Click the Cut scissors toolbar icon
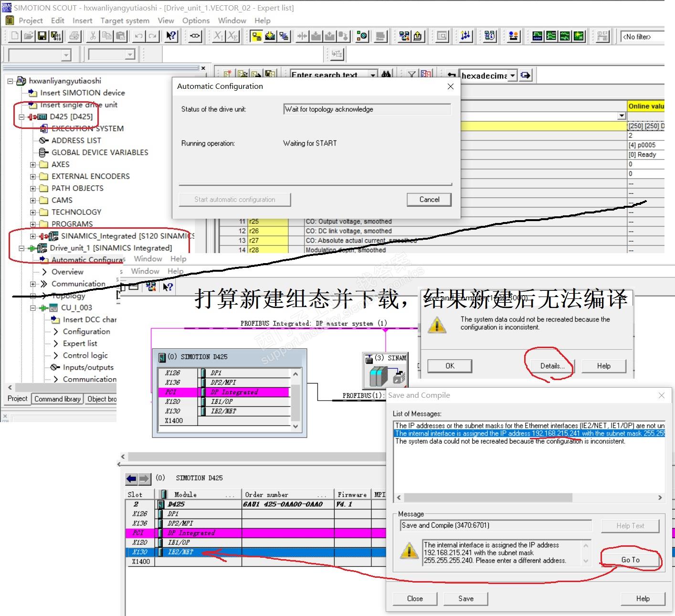The image size is (675, 616). pos(93,36)
